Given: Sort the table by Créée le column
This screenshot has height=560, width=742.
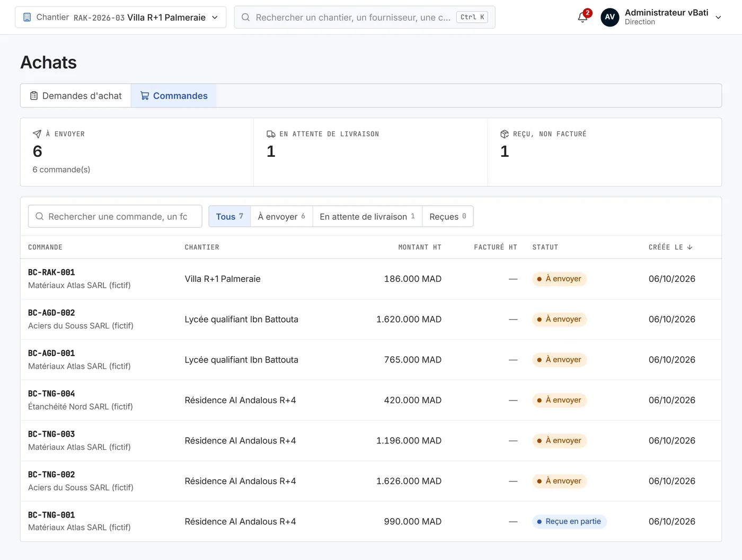Looking at the screenshot, I should tap(670, 247).
